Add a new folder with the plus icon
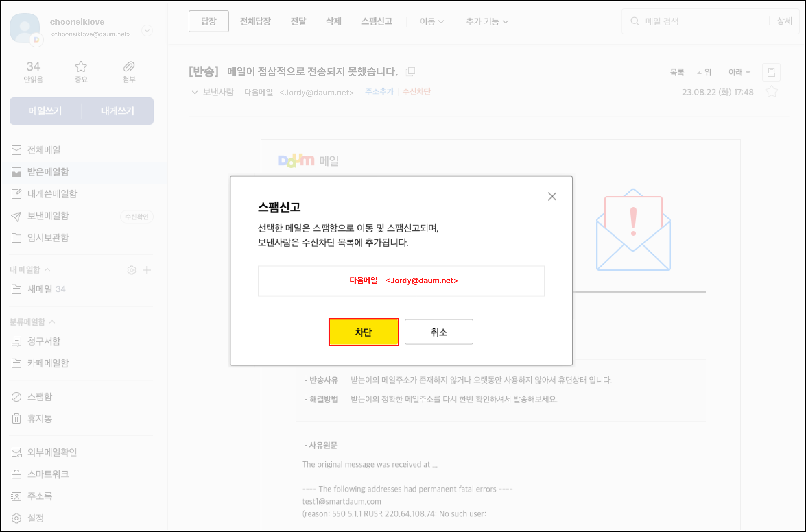806x532 pixels. (147, 270)
